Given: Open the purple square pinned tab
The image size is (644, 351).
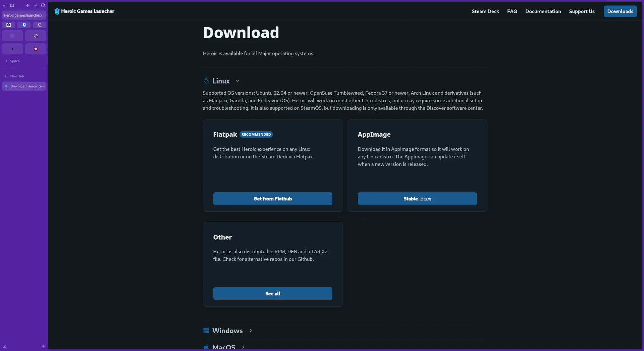Looking at the screenshot, I should point(12,36).
